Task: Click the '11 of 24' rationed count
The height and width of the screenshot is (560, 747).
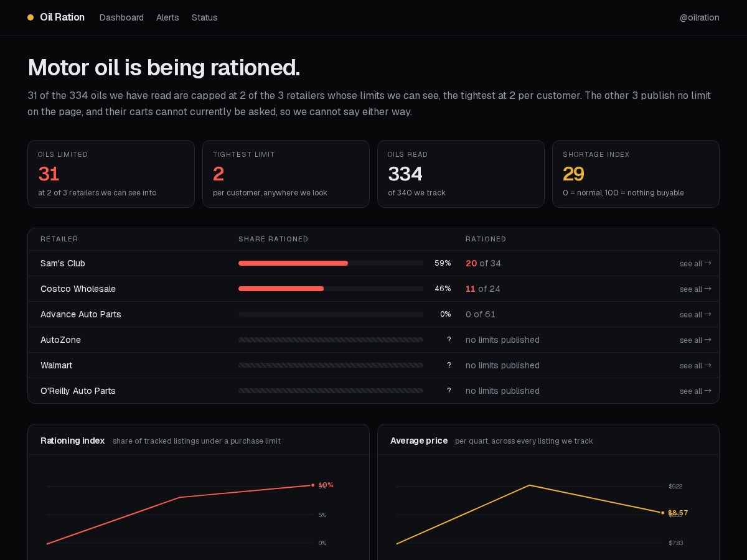Action: pos(483,289)
